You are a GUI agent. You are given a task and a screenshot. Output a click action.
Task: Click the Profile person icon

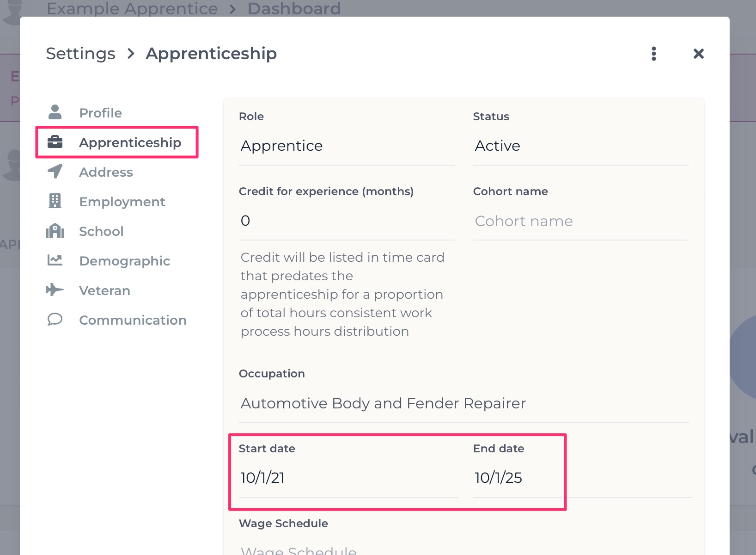pyautogui.click(x=55, y=112)
